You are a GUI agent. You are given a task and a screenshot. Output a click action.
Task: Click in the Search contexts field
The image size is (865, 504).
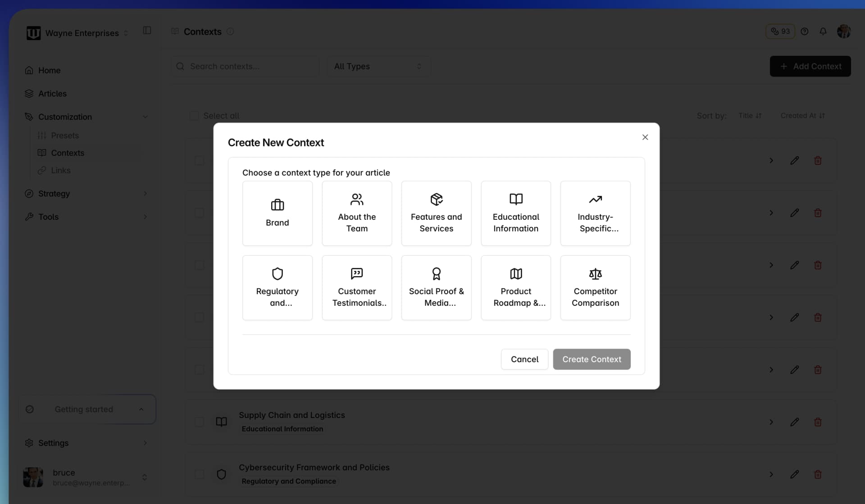[x=245, y=66]
